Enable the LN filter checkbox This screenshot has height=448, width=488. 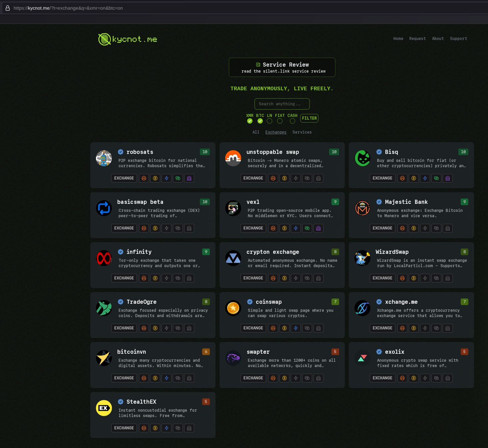pos(269,121)
